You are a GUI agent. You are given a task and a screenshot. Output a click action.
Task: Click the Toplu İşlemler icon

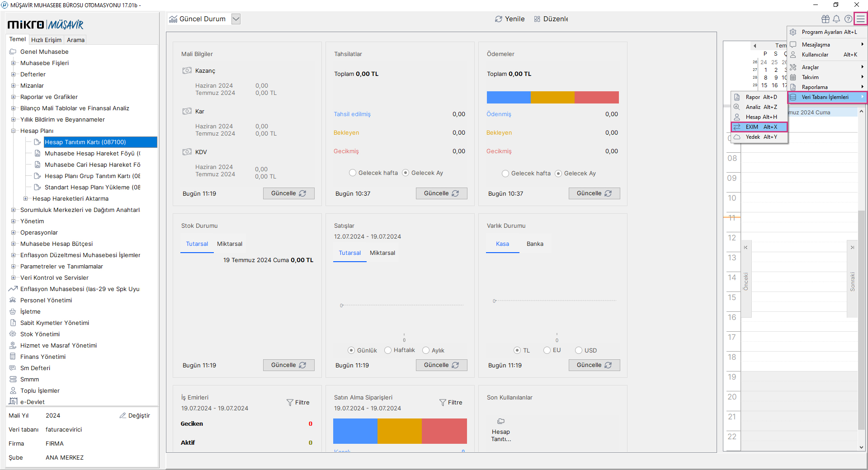point(13,390)
